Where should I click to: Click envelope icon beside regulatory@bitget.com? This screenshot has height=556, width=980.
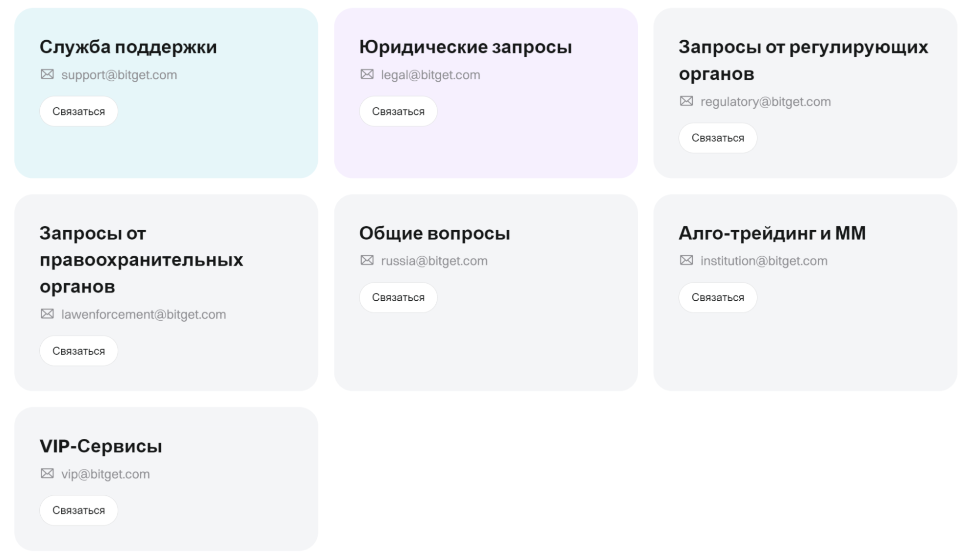tap(686, 101)
